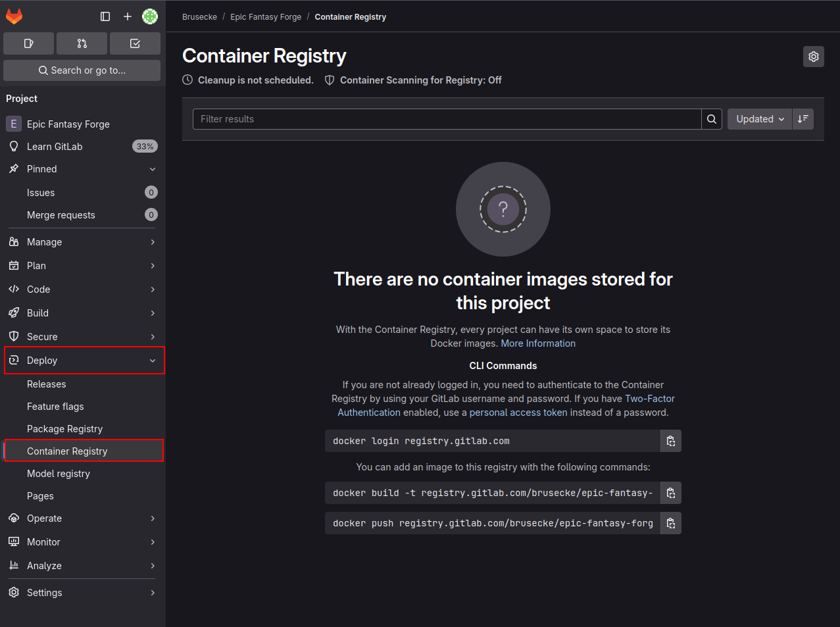Click the Deploy section icon
The height and width of the screenshot is (627, 840).
click(14, 361)
